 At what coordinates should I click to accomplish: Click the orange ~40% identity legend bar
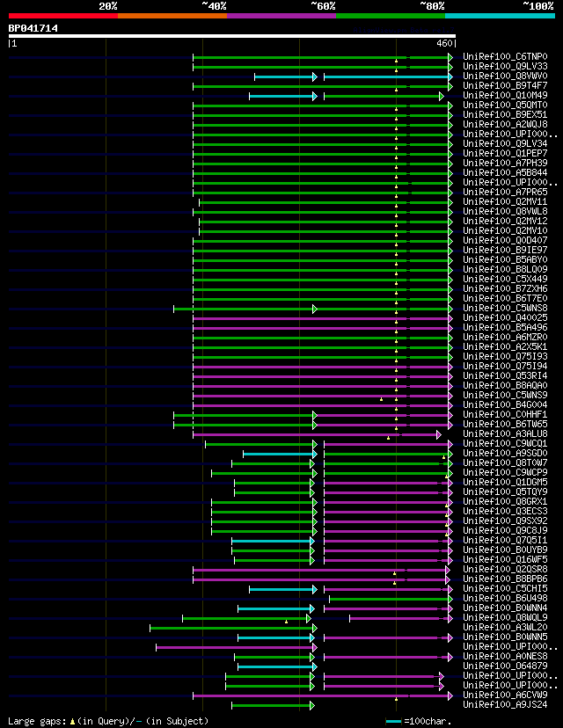[172, 16]
